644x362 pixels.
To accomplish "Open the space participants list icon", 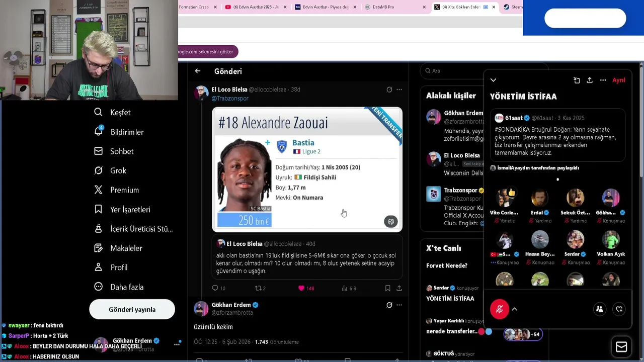I will (600, 309).
